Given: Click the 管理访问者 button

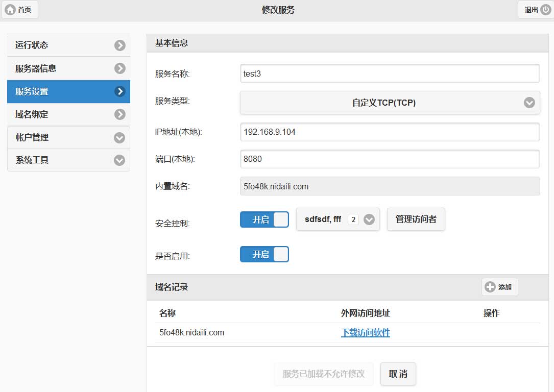Looking at the screenshot, I should pos(416,219).
